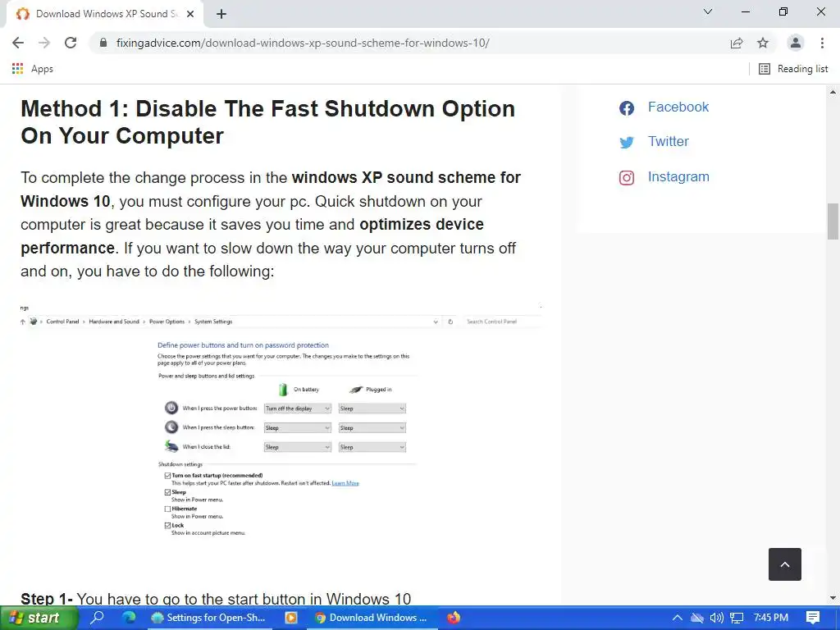Click the page vertical scrollbar thumb

click(x=833, y=221)
